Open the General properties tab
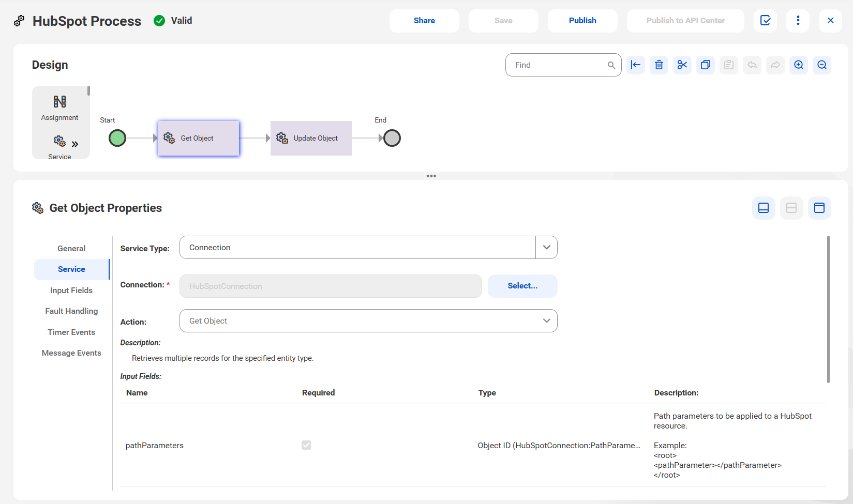The width and height of the screenshot is (853, 504). [71, 249]
